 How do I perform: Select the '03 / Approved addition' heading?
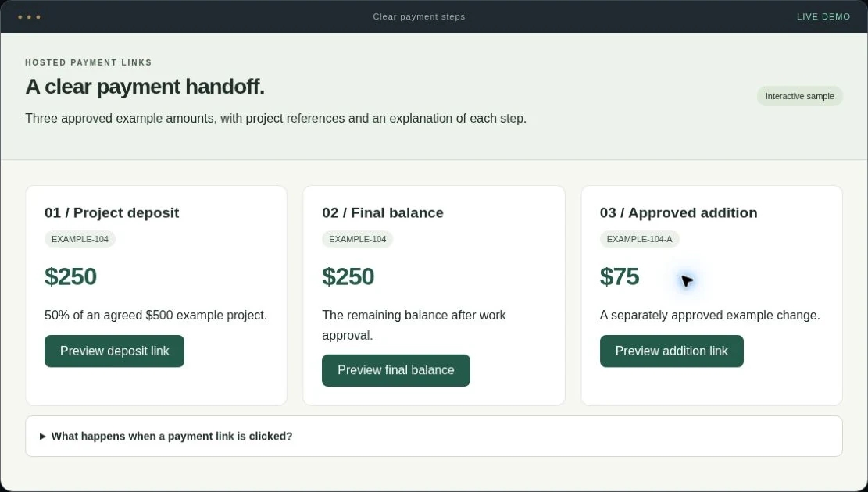click(678, 212)
